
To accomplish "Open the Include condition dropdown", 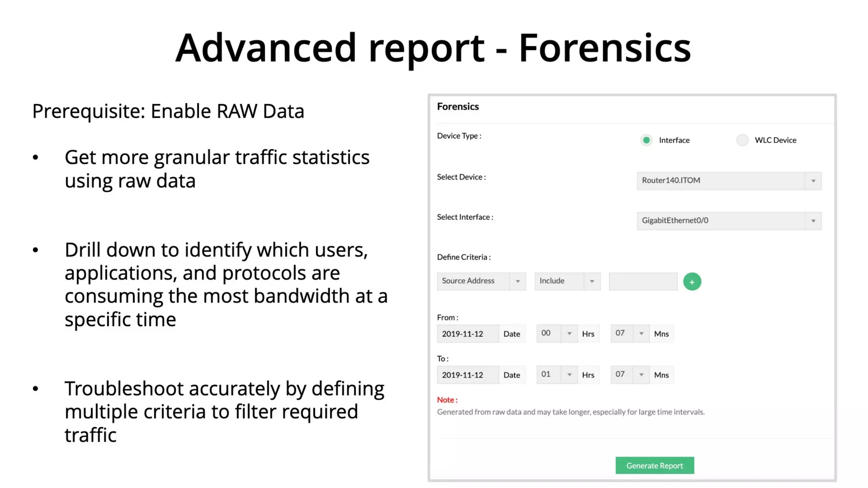I will click(x=568, y=281).
